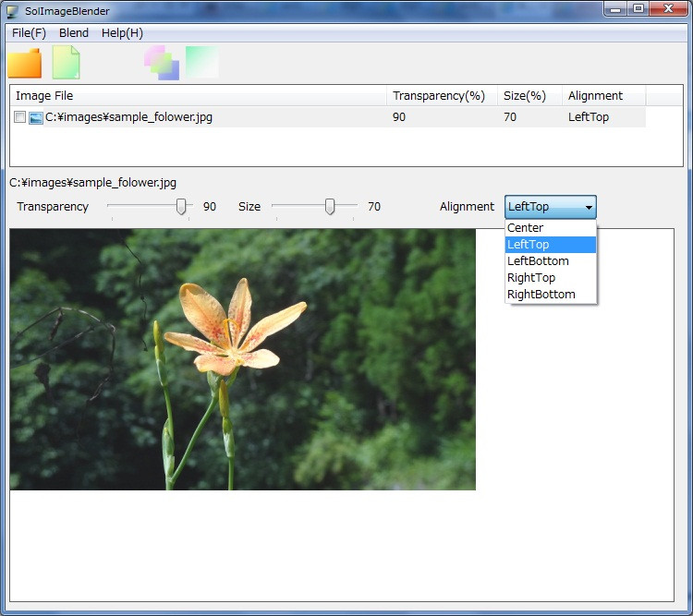Click the Alignment column header
The image size is (693, 616).
(604, 96)
